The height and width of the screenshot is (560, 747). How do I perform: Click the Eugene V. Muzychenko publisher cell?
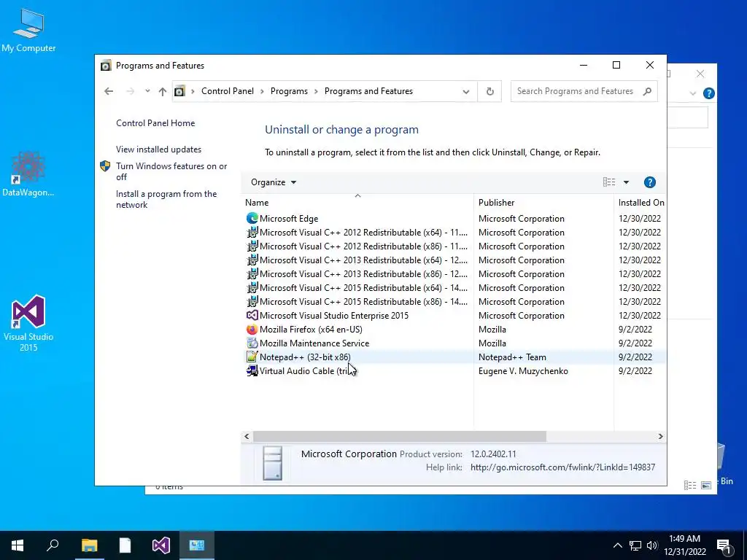pyautogui.click(x=523, y=370)
